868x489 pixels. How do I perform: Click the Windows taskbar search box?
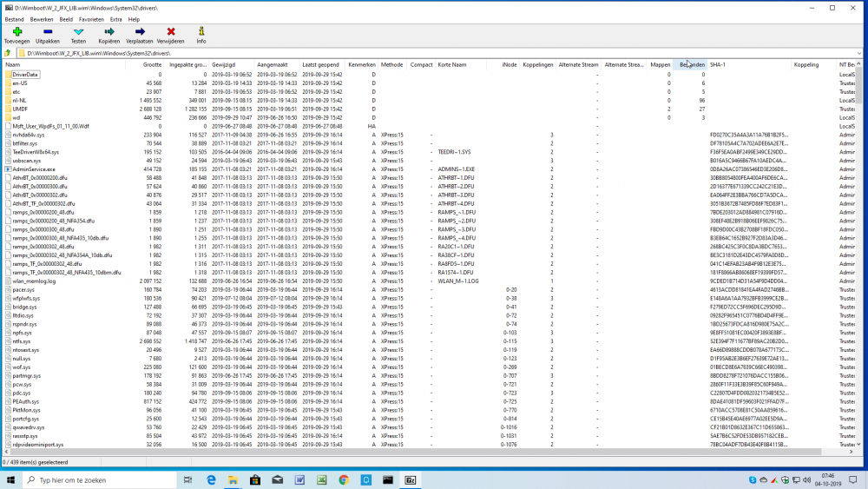point(95,479)
